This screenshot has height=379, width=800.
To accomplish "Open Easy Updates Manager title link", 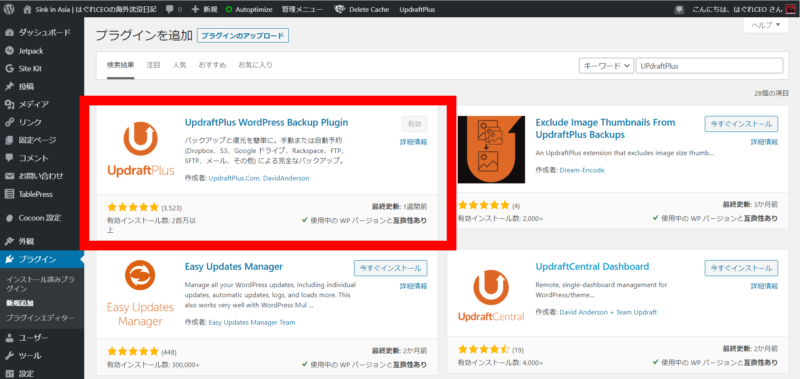I will pos(234,267).
